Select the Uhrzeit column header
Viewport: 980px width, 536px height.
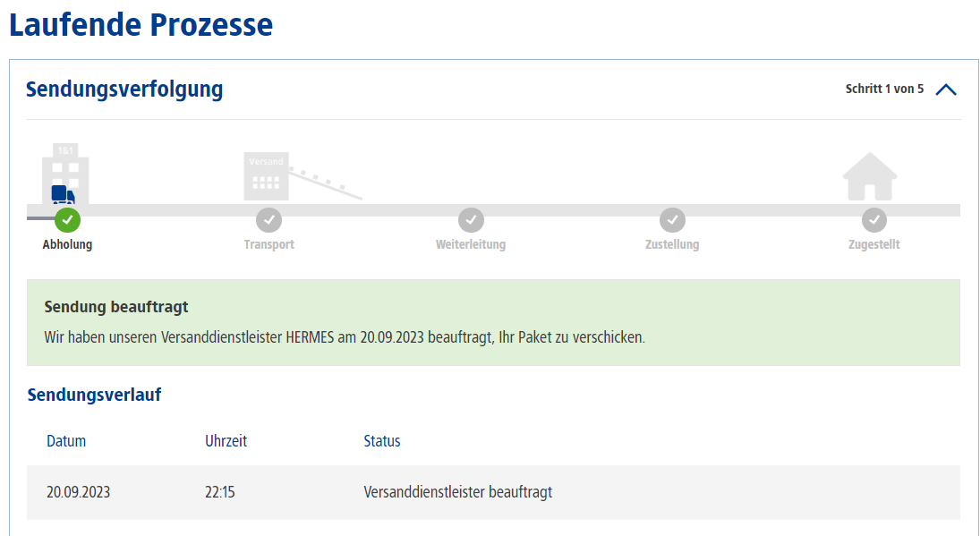226,441
